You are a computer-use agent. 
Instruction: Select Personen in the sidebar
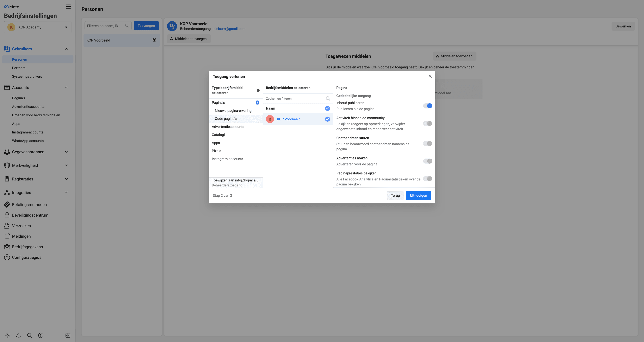[38, 59]
